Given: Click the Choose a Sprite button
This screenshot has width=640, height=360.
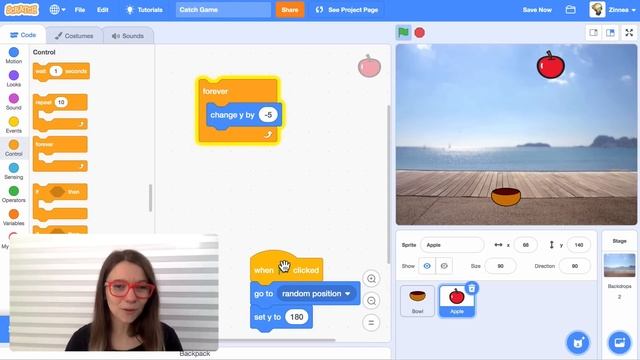Looking at the screenshot, I should (x=578, y=343).
